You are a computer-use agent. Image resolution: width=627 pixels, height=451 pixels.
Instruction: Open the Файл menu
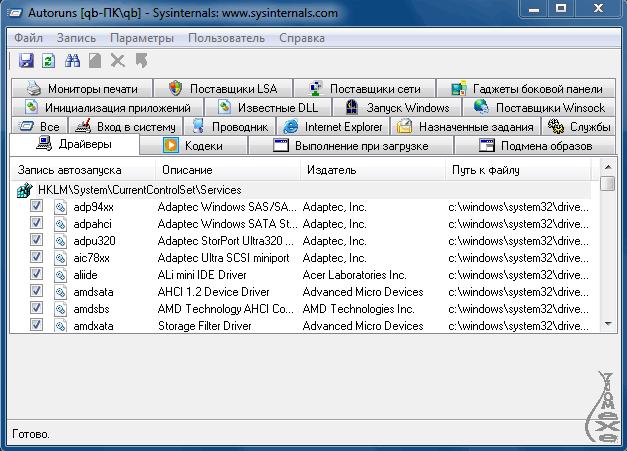[x=28, y=38]
